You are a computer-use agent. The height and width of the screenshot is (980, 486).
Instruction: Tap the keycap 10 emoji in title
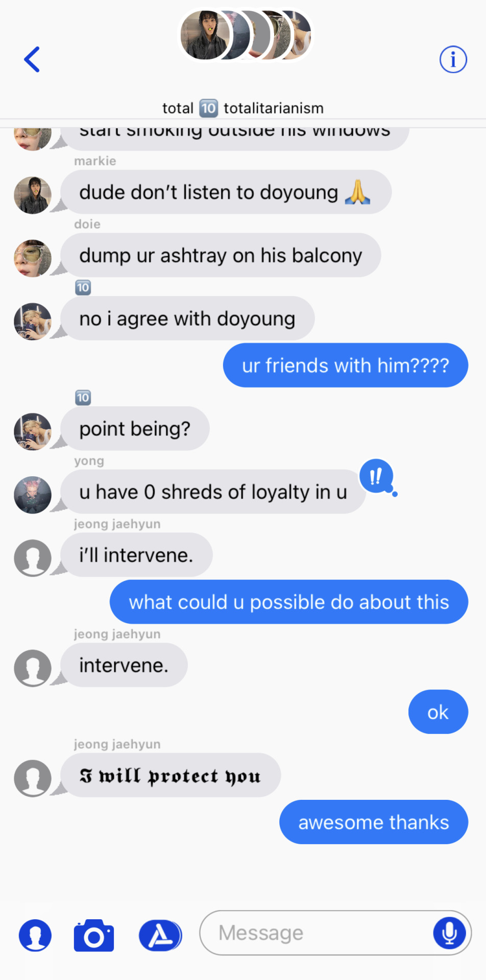(x=208, y=108)
